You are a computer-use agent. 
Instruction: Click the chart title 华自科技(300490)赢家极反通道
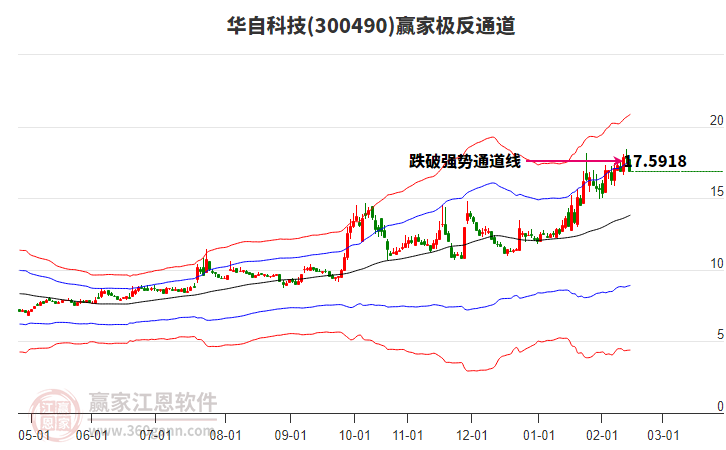coord(371,25)
